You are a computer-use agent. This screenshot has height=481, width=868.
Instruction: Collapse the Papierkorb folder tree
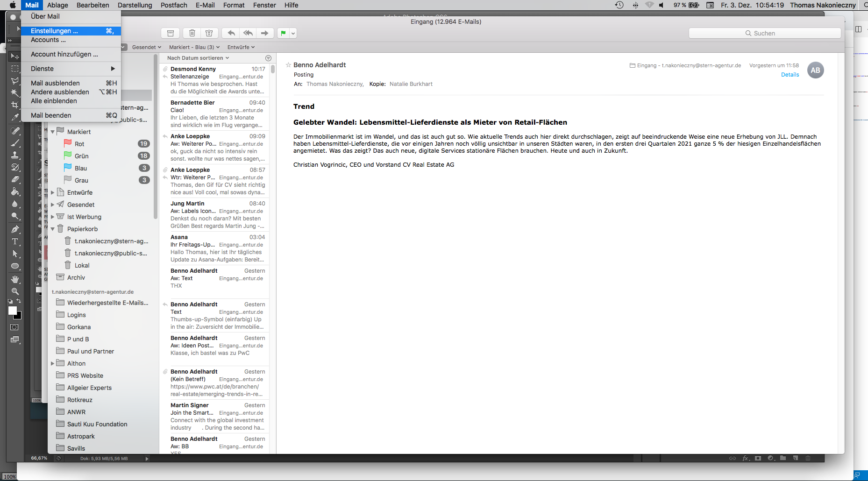[53, 229]
